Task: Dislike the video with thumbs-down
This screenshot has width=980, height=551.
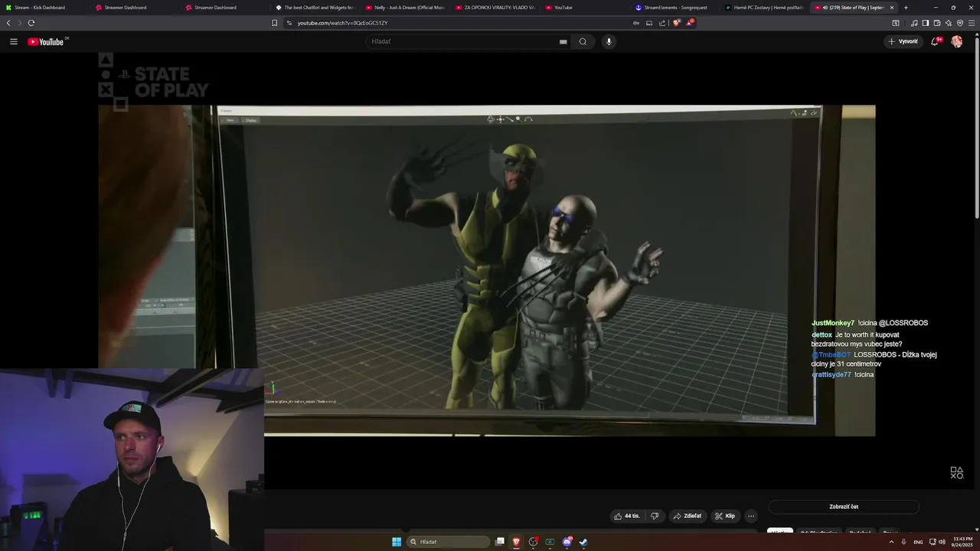Action: point(655,516)
